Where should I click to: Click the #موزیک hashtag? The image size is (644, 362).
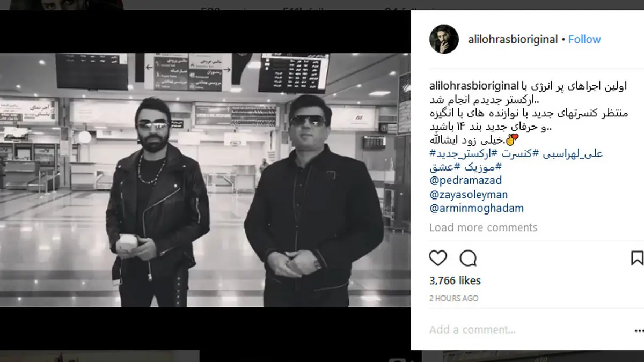coord(478,167)
